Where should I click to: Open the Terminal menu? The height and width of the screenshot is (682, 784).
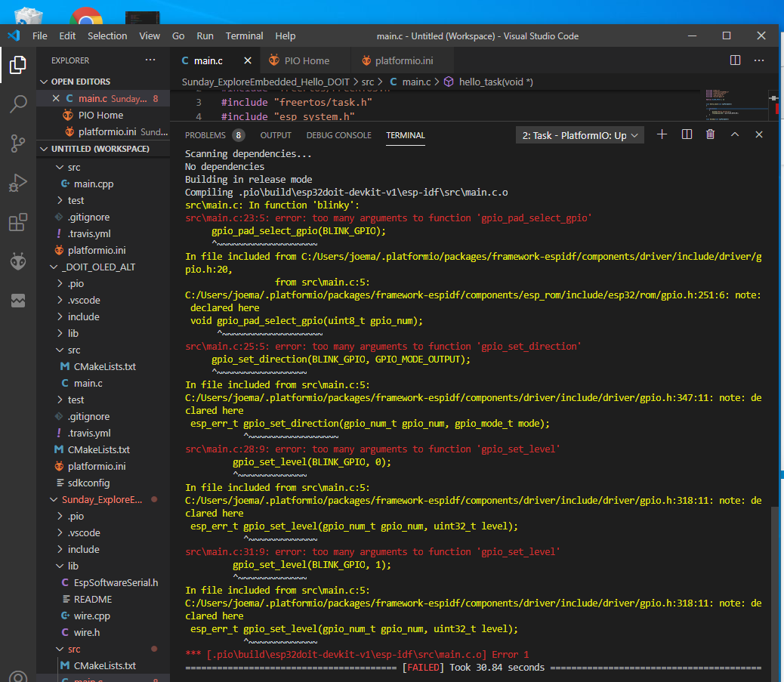click(x=244, y=36)
